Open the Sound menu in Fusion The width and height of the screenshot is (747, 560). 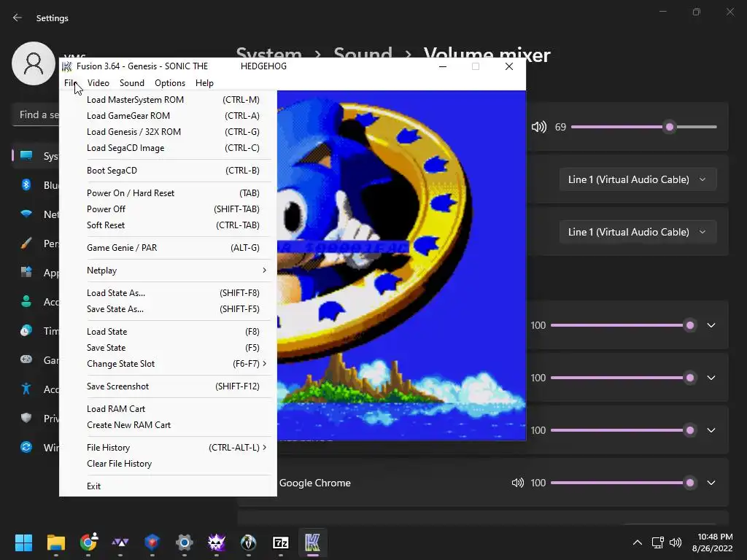(132, 83)
